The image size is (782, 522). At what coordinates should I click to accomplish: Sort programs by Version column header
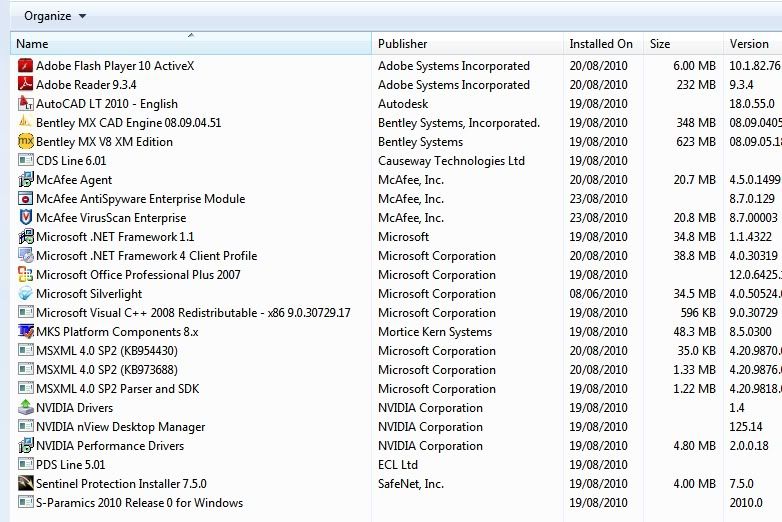753,44
